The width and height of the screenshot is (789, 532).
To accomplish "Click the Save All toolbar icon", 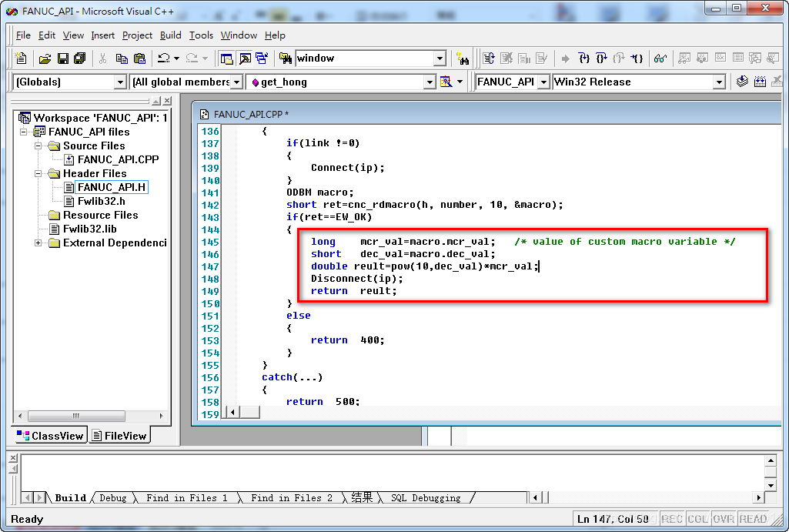I will point(79,59).
